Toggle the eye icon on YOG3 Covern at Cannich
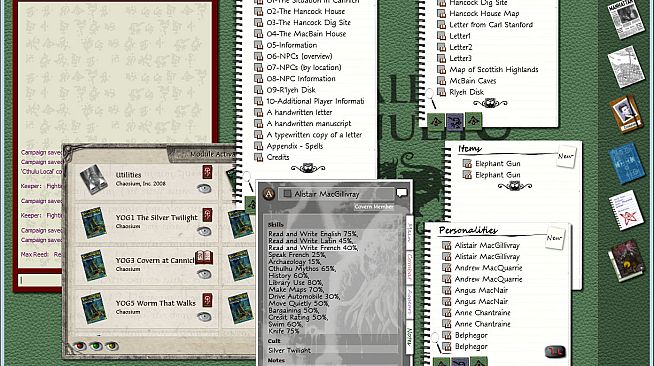 (x=204, y=274)
